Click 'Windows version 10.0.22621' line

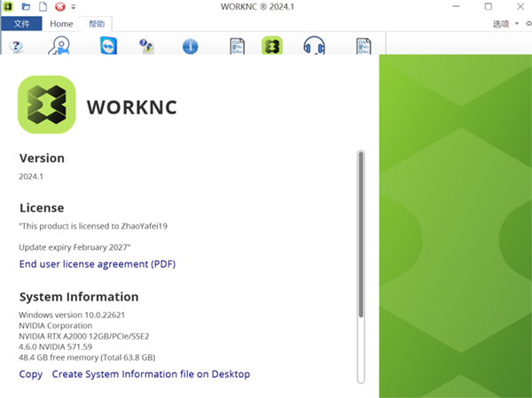click(x=72, y=315)
